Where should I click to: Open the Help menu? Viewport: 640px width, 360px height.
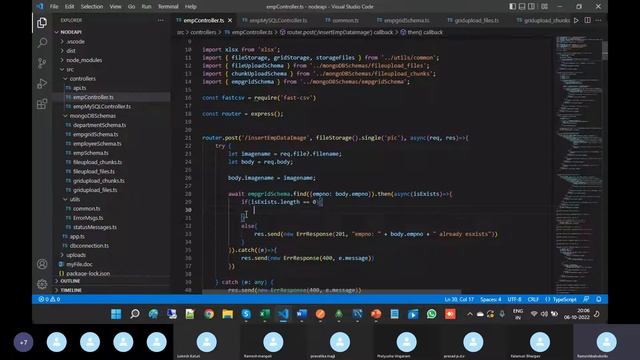[191, 7]
